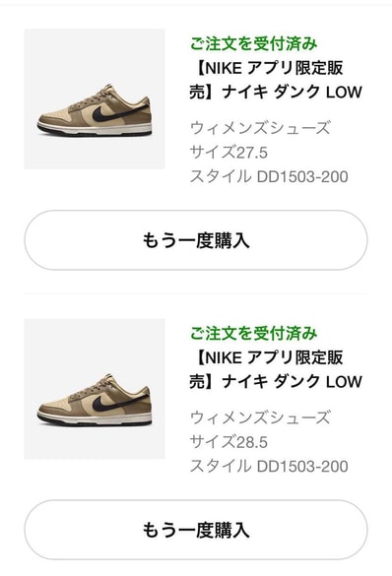Select the green ご注文を受付済み status on first order
The height and width of the screenshot is (576, 392).
click(253, 43)
